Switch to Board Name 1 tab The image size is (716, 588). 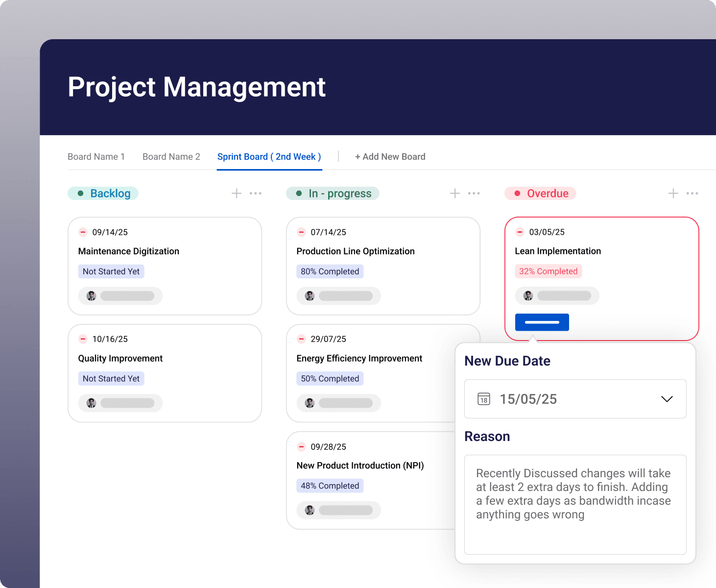point(96,157)
